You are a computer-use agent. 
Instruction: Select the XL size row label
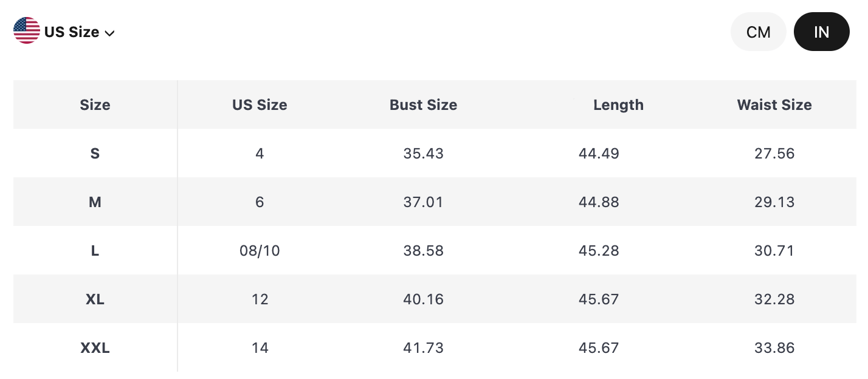pos(95,299)
